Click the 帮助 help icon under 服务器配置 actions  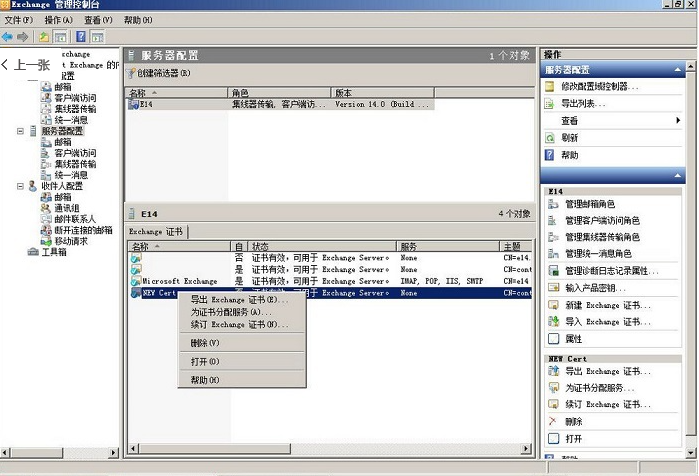pos(550,155)
